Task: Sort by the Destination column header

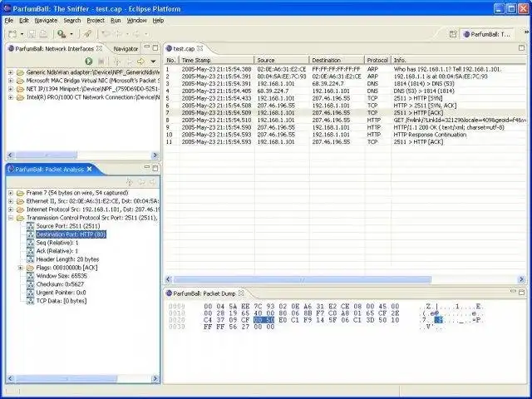Action: point(337,61)
